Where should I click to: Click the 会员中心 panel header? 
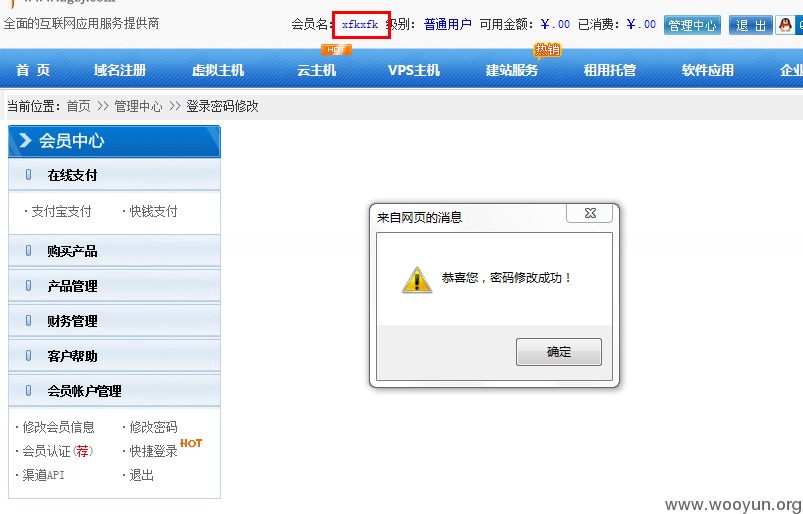click(114, 141)
